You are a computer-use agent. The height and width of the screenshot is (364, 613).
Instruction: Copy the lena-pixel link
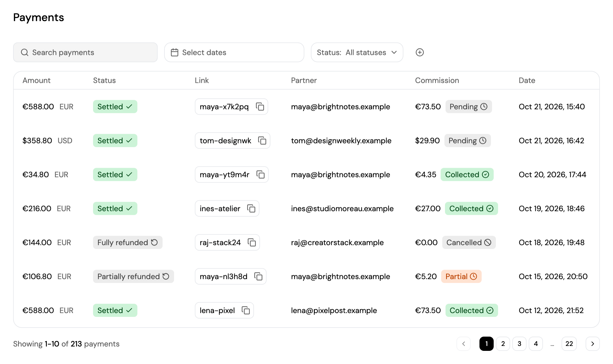(x=245, y=310)
